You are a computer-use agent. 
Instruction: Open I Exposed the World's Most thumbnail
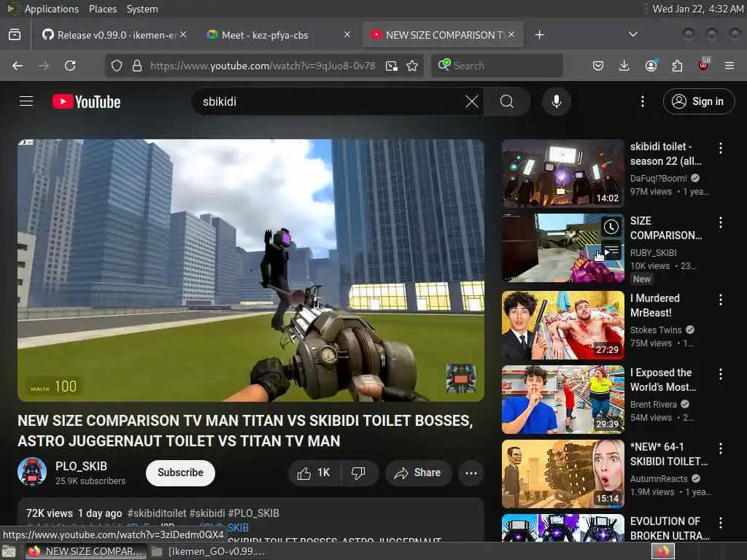pyautogui.click(x=562, y=400)
